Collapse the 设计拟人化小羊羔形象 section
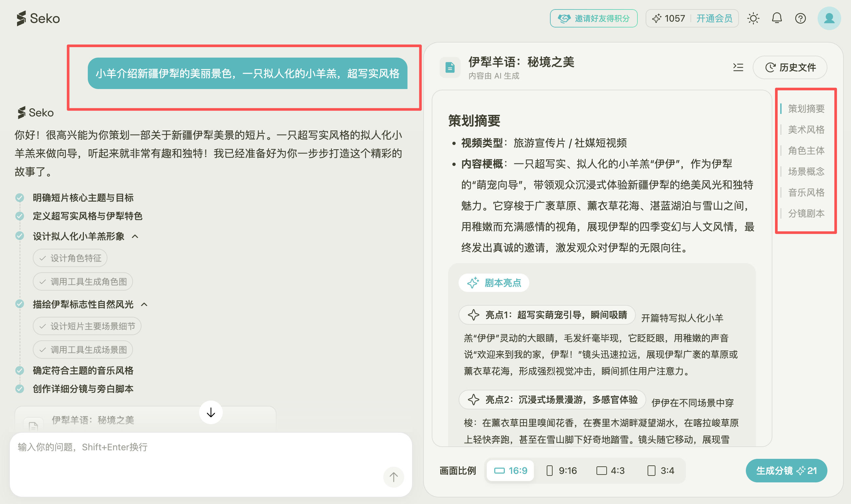This screenshot has height=504, width=851. (x=136, y=236)
